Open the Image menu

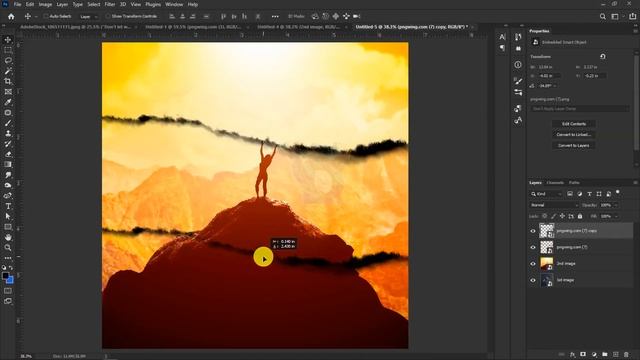pyautogui.click(x=45, y=4)
